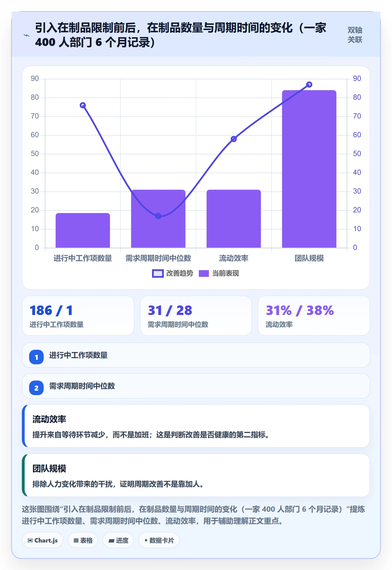
Task: Toggle the 改善趋势 legend swatch
Action: tap(158, 274)
